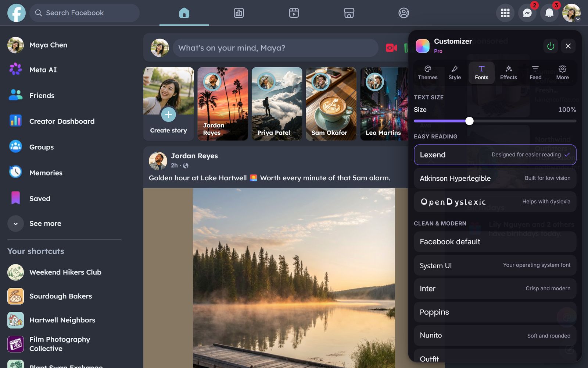
Task: Open the notifications bell
Action: click(549, 13)
